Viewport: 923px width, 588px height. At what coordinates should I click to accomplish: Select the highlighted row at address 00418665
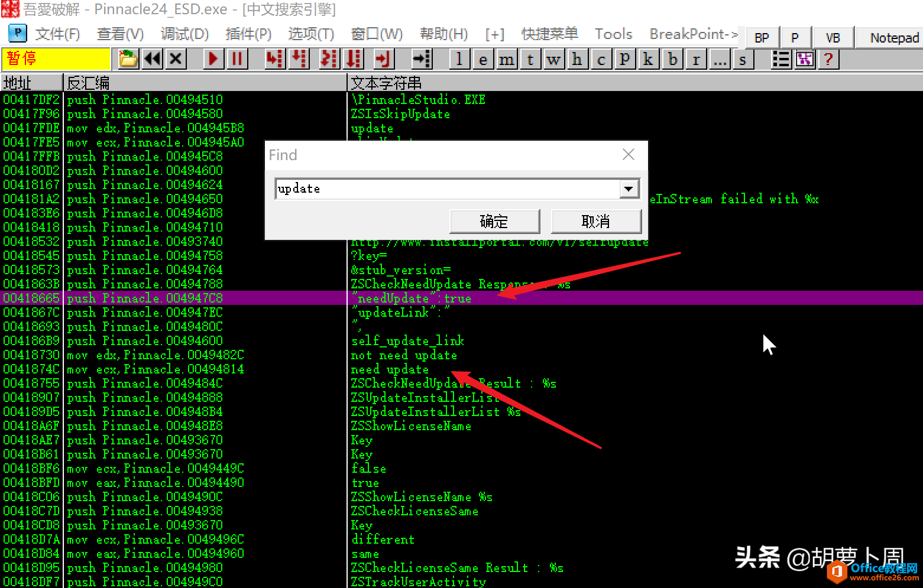click(x=461, y=298)
